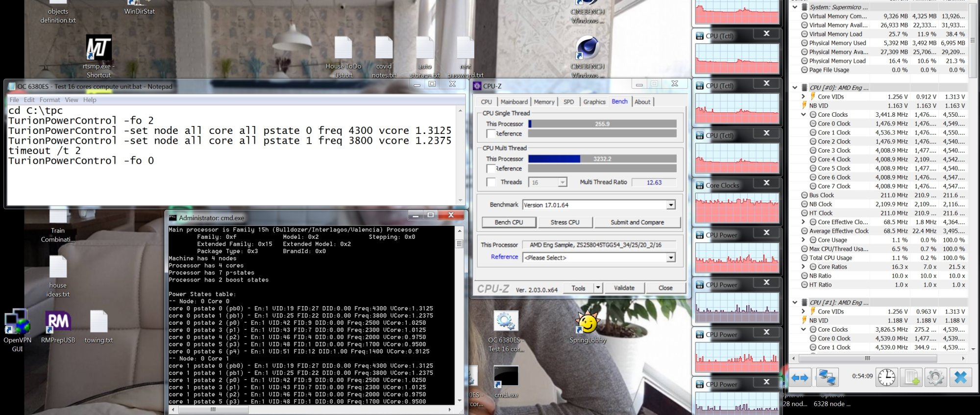Select OC 6380ES Test 16 cor... batch icon

pyautogui.click(x=506, y=331)
